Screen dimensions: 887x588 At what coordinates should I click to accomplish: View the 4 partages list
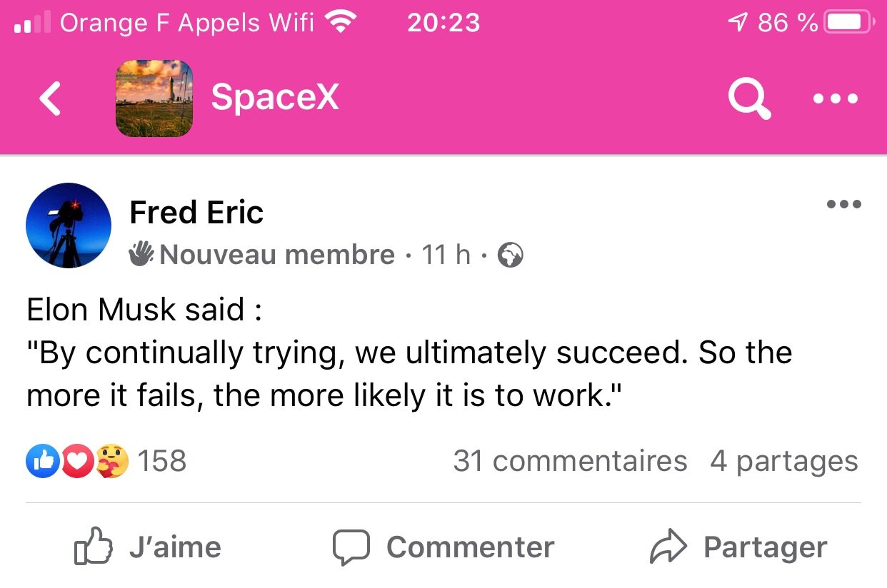(783, 461)
